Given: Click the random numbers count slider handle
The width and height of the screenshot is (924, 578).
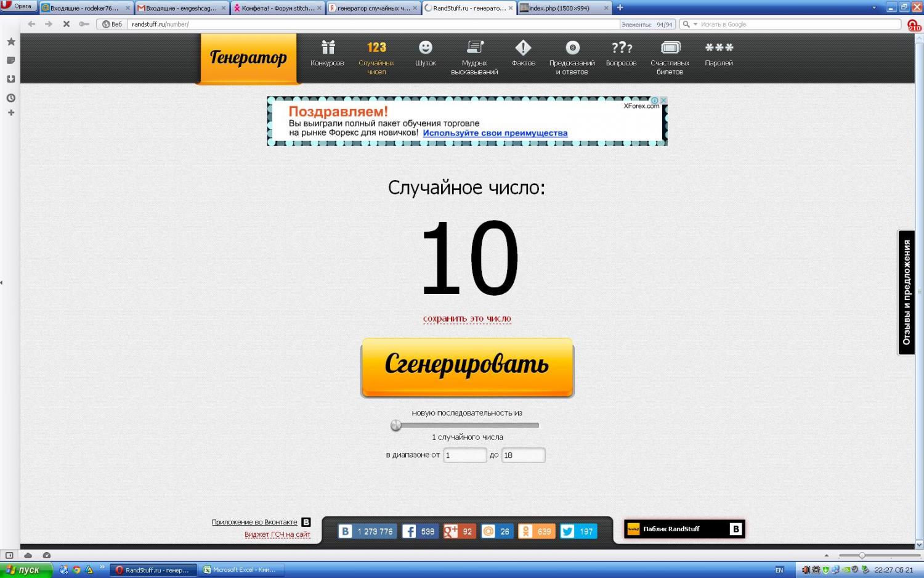Looking at the screenshot, I should coord(396,425).
